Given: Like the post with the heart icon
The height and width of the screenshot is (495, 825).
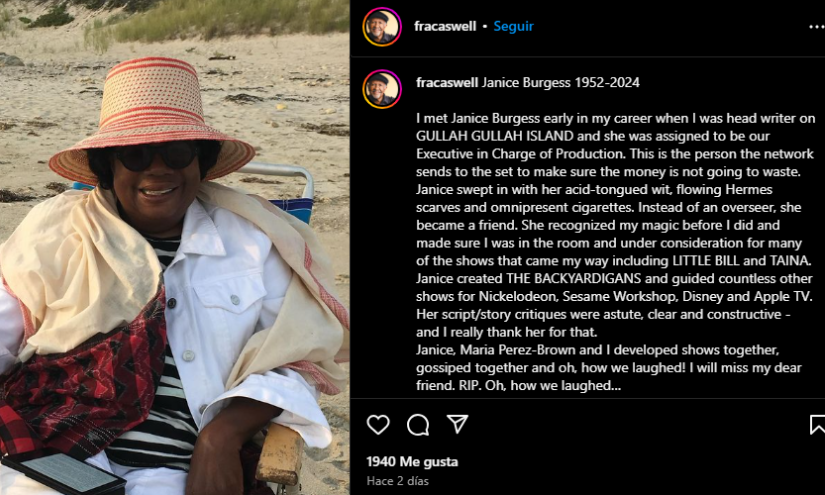Looking at the screenshot, I should point(378,425).
